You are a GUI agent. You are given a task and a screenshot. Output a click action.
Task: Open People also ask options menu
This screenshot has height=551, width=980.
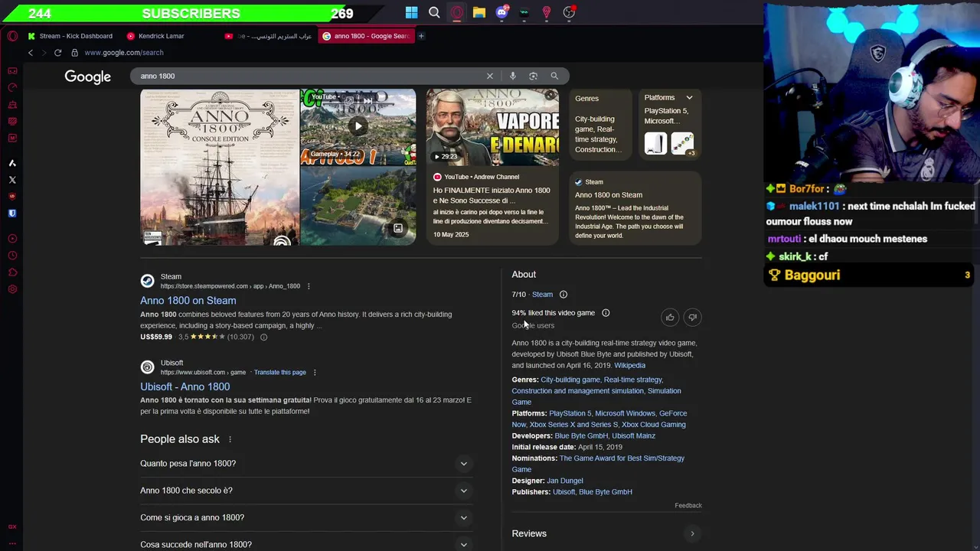(230, 439)
